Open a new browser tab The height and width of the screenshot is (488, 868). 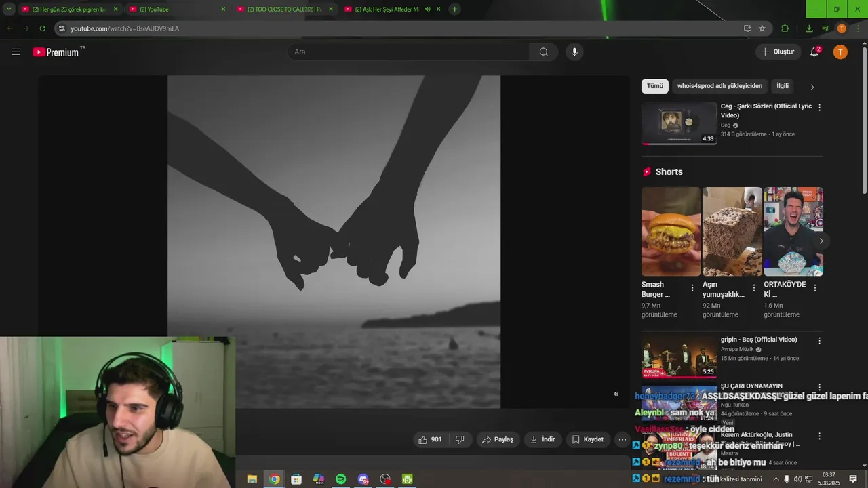point(454,9)
